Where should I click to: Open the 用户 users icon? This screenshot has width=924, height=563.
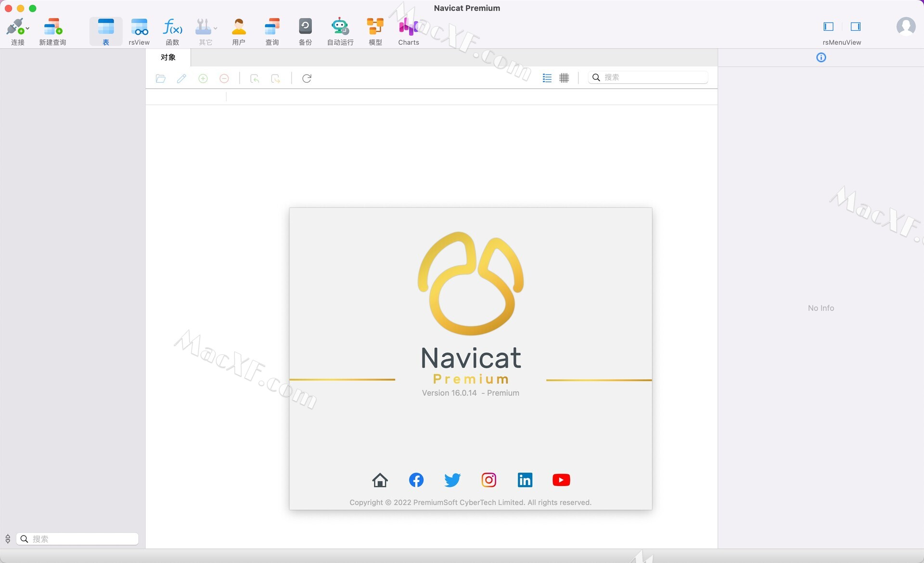pyautogui.click(x=239, y=26)
